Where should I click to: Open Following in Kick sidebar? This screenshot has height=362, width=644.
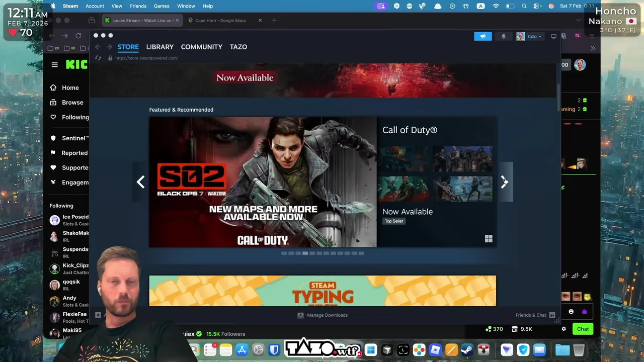coord(69,117)
